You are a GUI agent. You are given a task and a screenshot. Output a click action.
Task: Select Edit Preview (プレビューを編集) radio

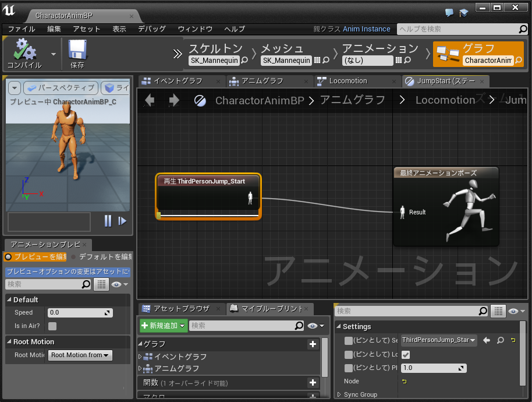click(36, 257)
